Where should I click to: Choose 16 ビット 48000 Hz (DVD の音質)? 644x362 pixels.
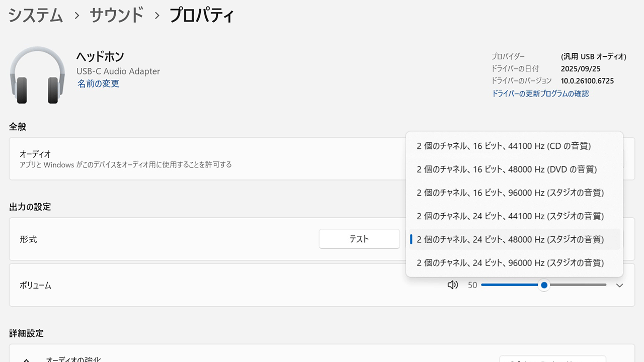[507, 169]
